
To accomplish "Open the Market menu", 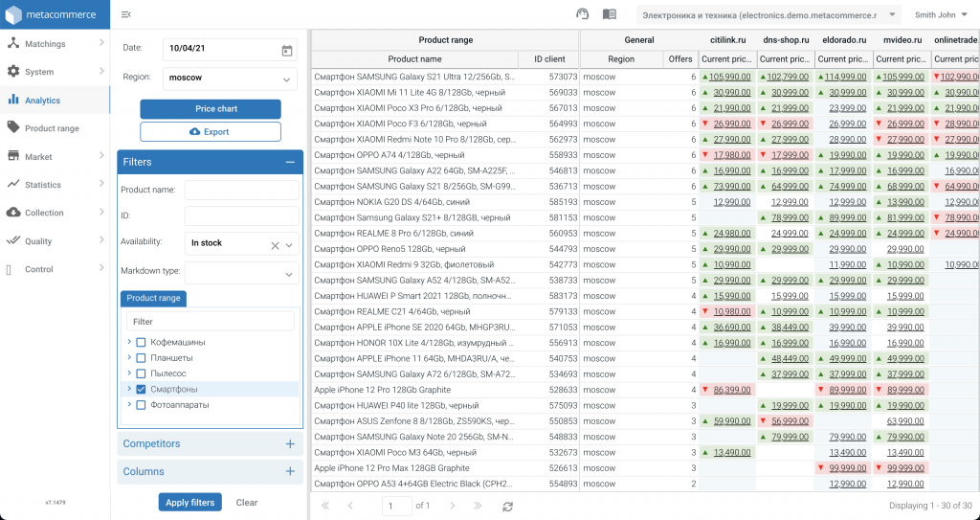I will (x=55, y=156).
